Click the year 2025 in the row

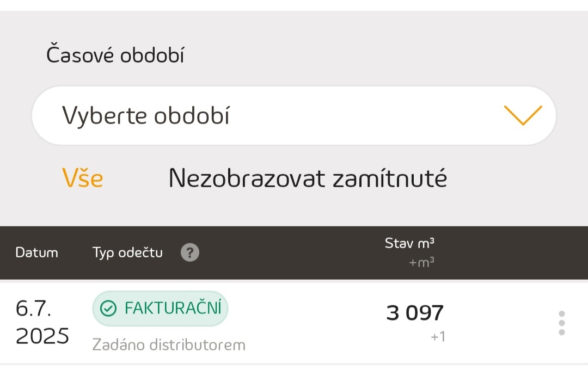coord(42,336)
